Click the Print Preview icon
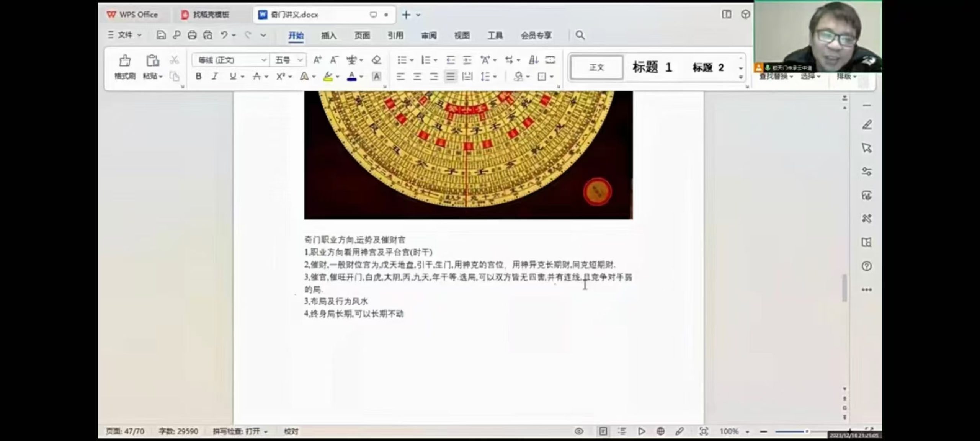The height and width of the screenshot is (441, 980). tap(207, 35)
